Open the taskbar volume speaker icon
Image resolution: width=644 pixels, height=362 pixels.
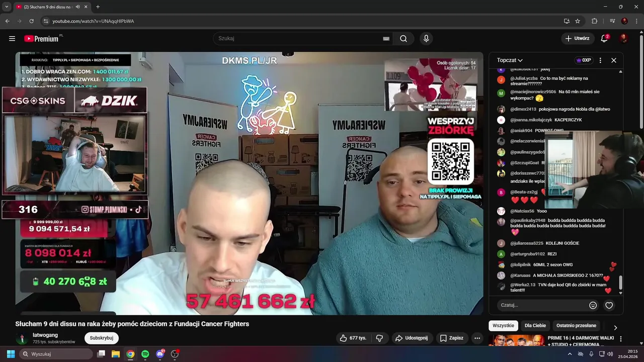(610, 354)
